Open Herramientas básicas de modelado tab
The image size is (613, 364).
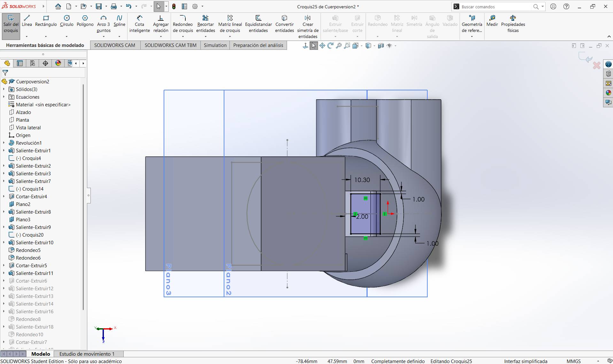point(45,45)
